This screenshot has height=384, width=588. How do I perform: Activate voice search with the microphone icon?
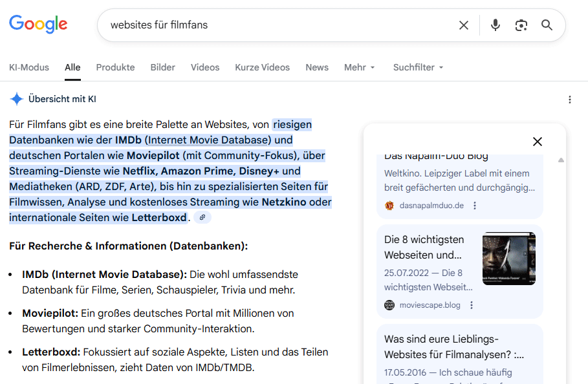[x=495, y=25]
